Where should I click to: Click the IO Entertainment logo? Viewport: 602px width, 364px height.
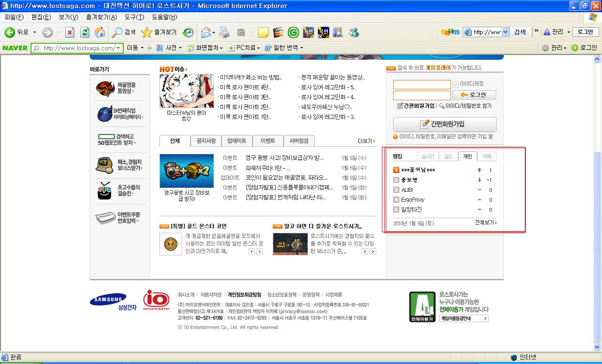click(x=156, y=300)
